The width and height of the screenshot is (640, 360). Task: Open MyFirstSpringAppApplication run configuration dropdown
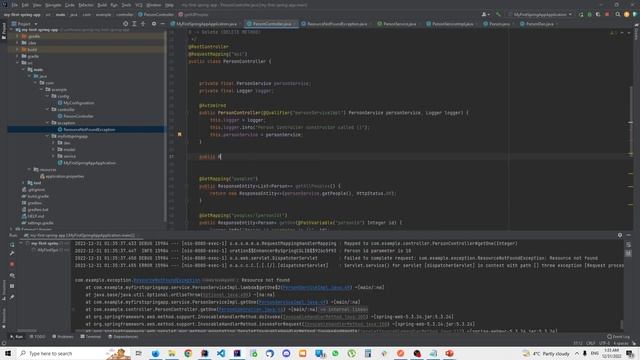click(x=540, y=15)
